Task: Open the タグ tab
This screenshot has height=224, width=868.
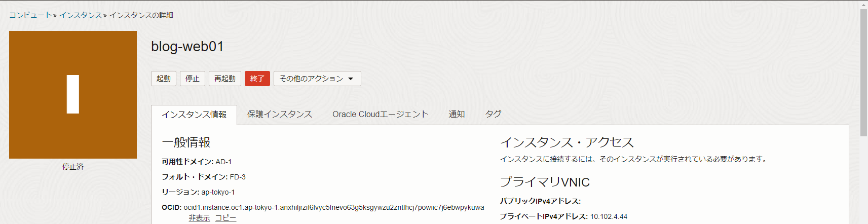Action: [x=493, y=115]
